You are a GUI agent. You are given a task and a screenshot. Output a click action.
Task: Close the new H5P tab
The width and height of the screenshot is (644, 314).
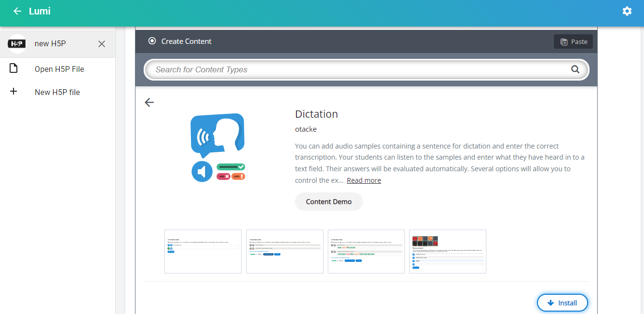[x=102, y=44]
